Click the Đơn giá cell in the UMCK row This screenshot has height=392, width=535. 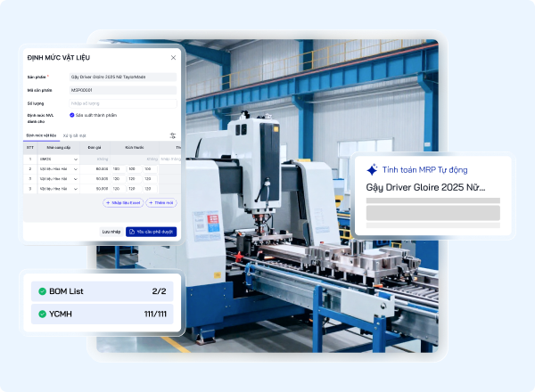point(95,159)
